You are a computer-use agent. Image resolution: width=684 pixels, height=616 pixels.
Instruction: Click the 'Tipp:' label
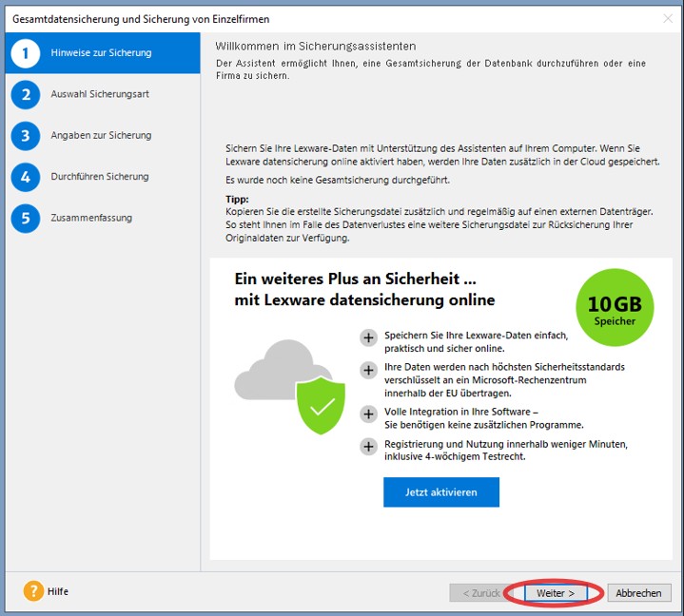click(237, 200)
